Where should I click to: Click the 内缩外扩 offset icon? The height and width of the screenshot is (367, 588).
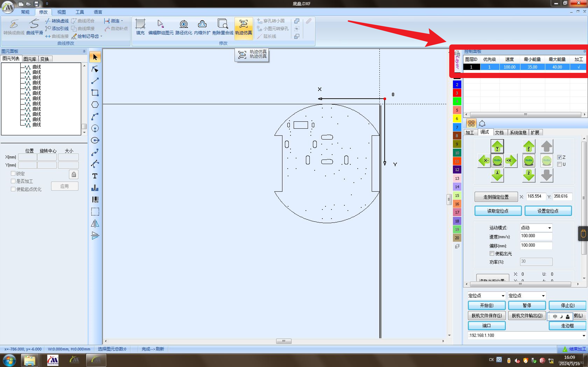pyautogui.click(x=202, y=27)
